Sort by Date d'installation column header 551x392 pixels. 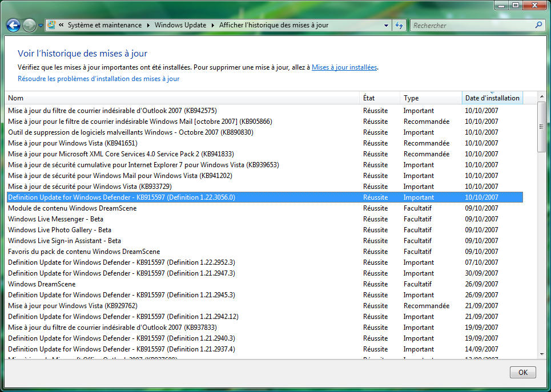(x=492, y=98)
